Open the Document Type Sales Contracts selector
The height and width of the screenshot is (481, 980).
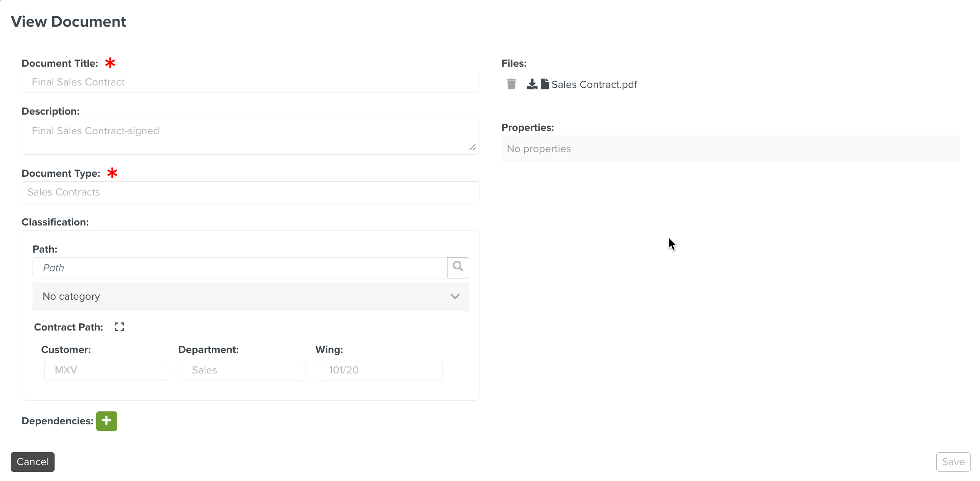coord(250,192)
